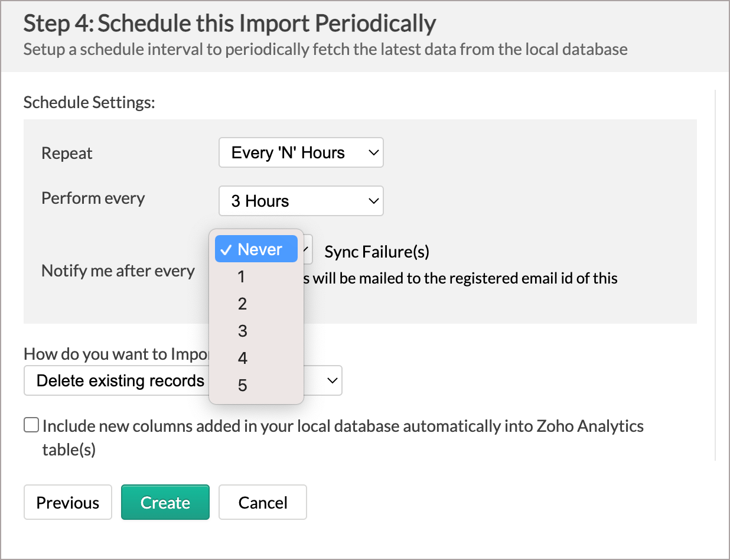Select option 3 in failure list
The width and height of the screenshot is (730, 560).
242,331
